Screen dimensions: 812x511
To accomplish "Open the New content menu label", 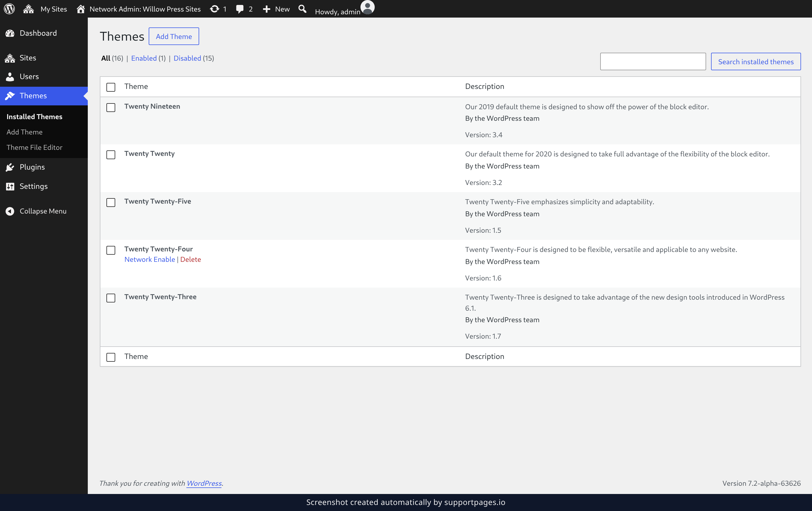I will click(x=282, y=9).
